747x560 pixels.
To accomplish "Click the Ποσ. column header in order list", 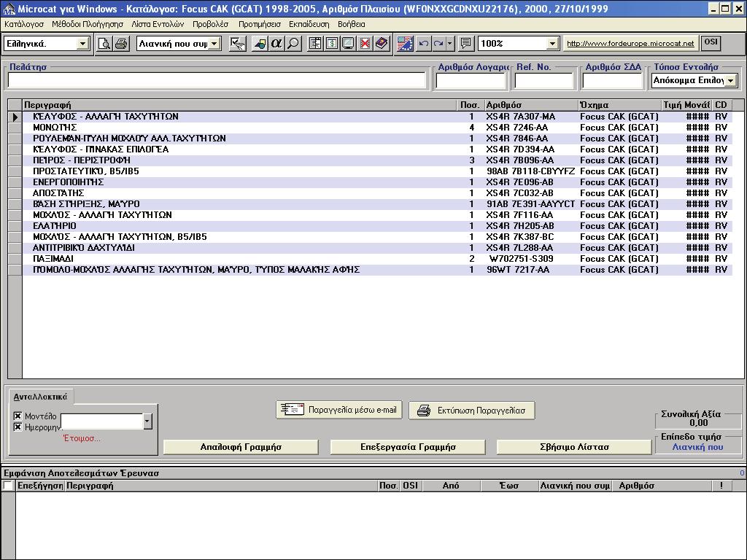I will [x=471, y=105].
